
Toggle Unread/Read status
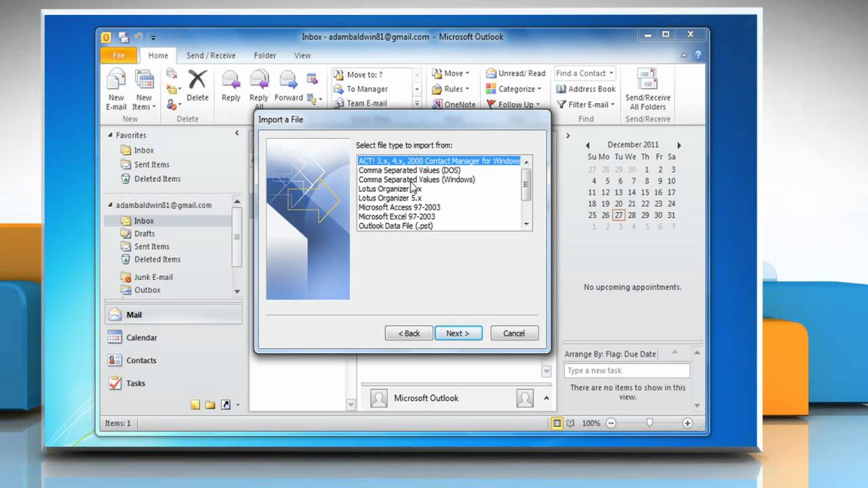(x=515, y=73)
